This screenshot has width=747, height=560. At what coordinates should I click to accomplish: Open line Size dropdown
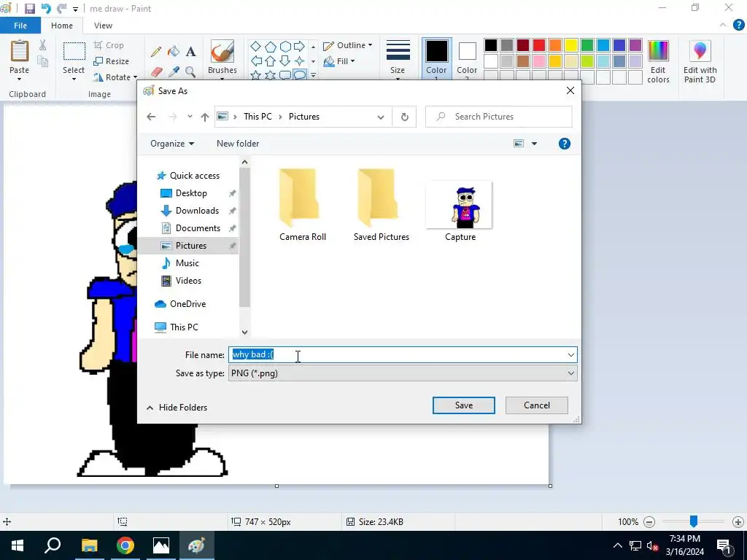(x=398, y=60)
